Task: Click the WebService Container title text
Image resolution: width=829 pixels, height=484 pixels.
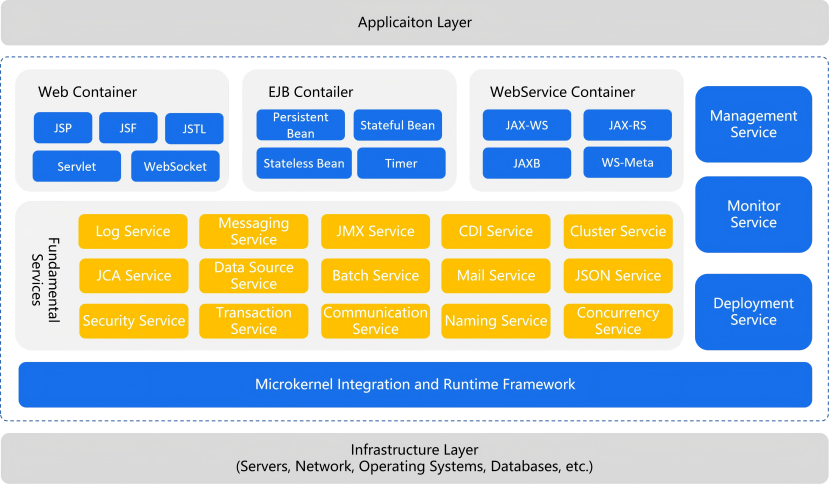Action: point(562,92)
